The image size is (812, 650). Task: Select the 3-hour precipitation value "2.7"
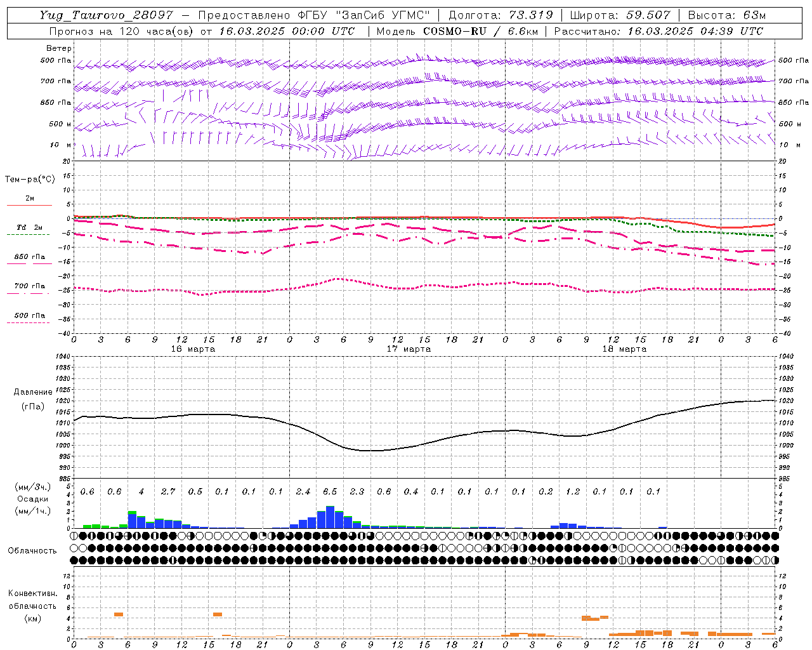168,492
